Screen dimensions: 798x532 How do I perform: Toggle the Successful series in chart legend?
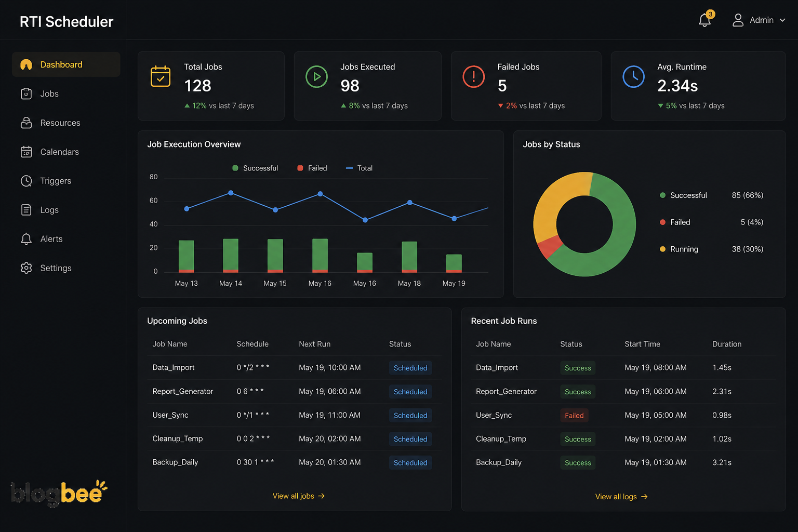tap(255, 168)
